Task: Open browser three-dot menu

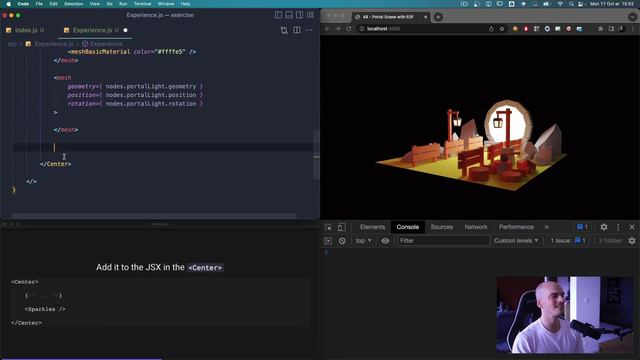Action: [x=633, y=29]
